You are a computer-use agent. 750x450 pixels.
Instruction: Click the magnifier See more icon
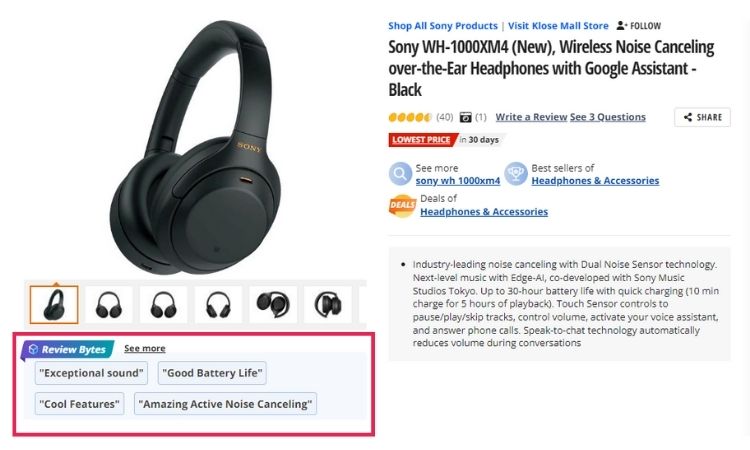pyautogui.click(x=400, y=174)
